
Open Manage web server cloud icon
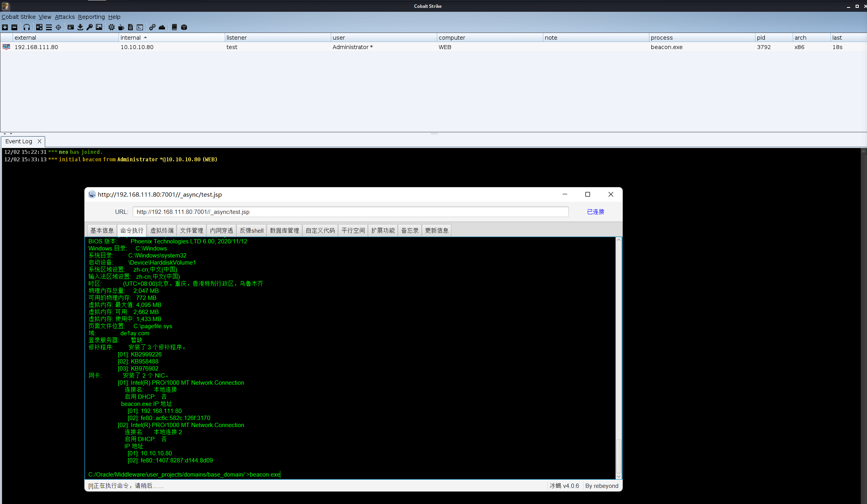[162, 27]
